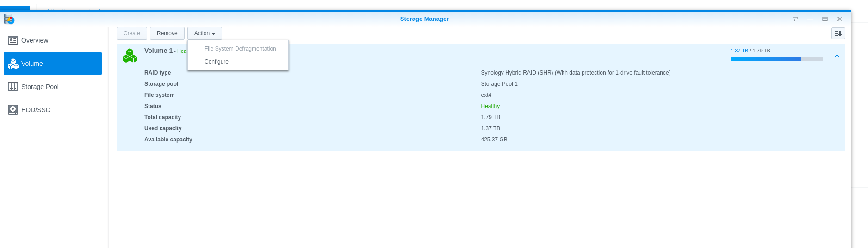
Task: Open the Storage Manager app icon
Action: pyautogui.click(x=9, y=19)
